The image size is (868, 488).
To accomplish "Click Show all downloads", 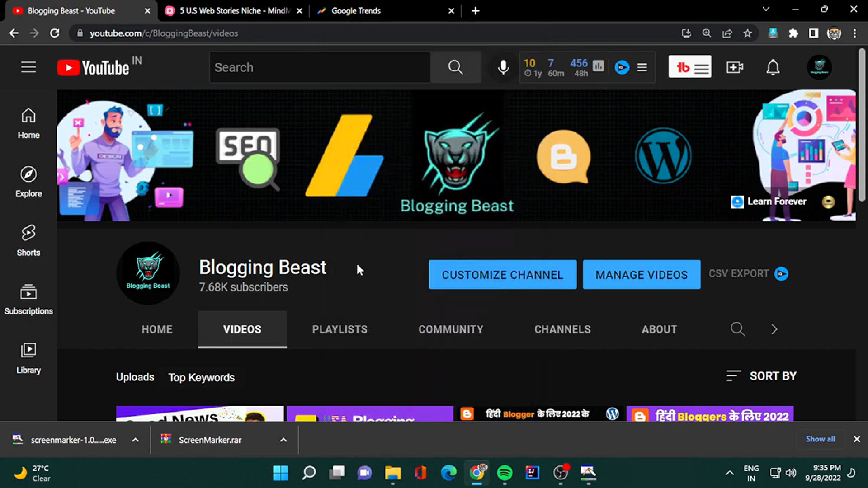I will pyautogui.click(x=820, y=439).
